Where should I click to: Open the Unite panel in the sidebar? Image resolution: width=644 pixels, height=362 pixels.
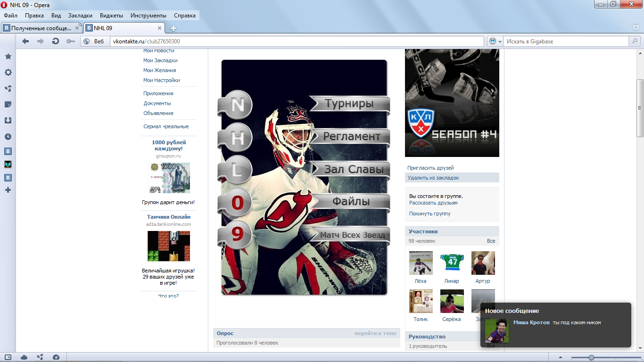click(8, 89)
